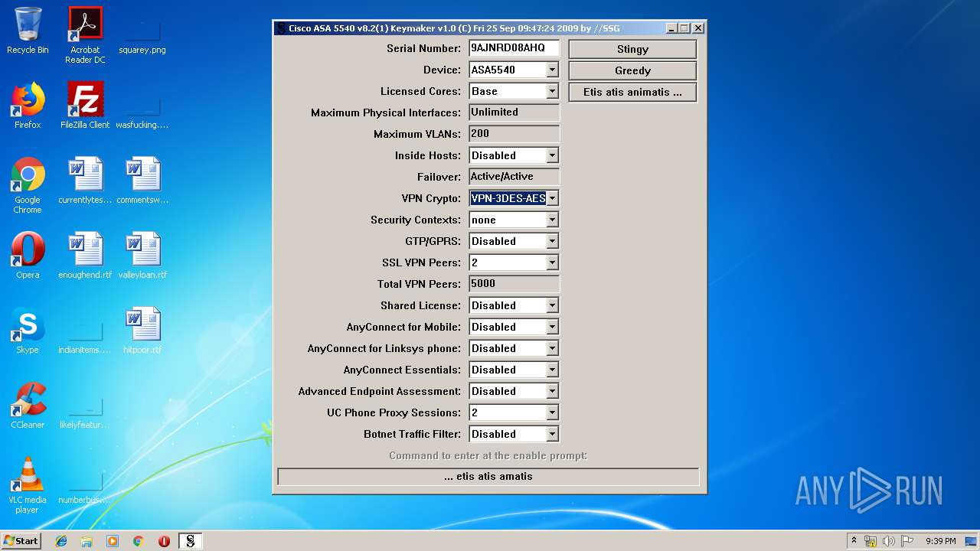Open the Skype desktop shortcut
This screenshot has height=551, width=980.
[28, 331]
